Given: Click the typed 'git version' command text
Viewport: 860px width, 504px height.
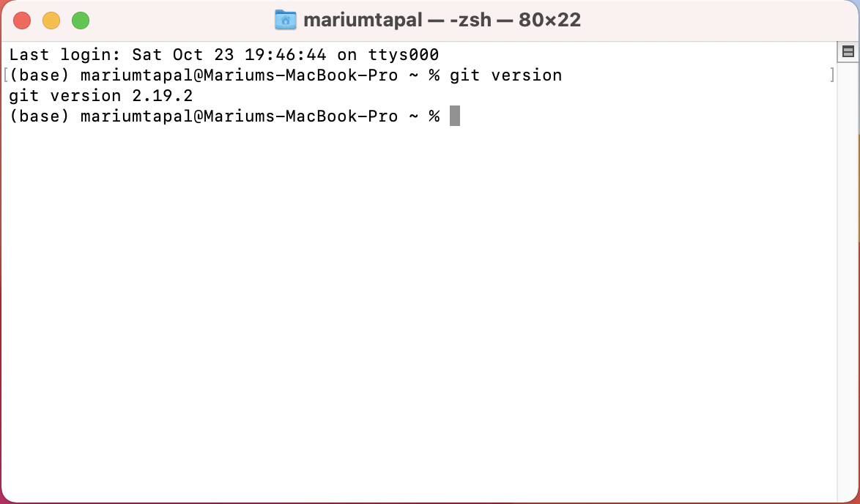Looking at the screenshot, I should (x=505, y=75).
